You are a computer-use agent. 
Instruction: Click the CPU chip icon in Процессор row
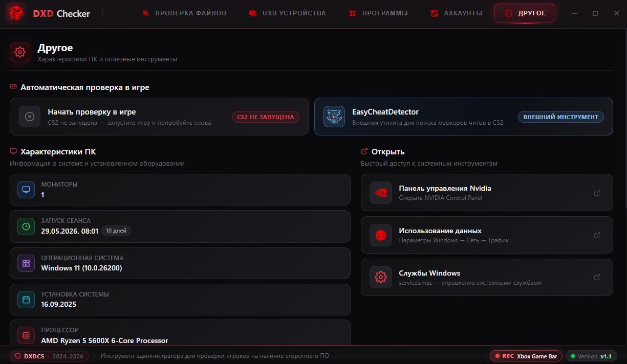26,335
